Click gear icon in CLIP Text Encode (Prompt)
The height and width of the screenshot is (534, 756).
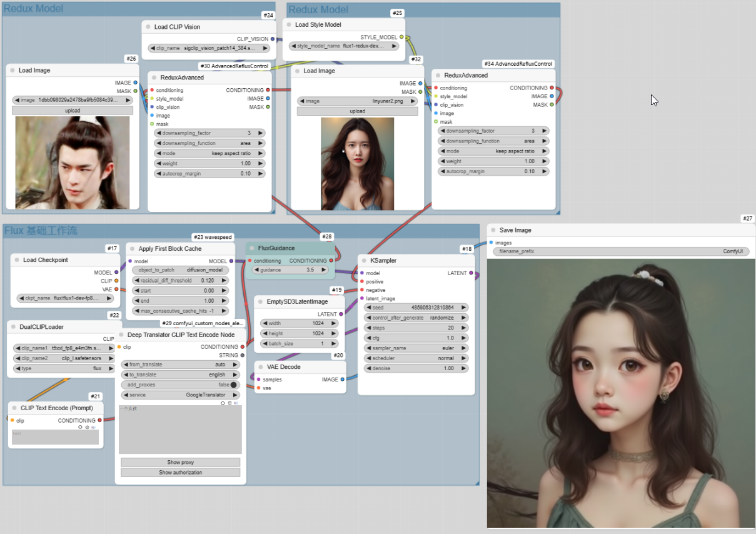(x=87, y=427)
